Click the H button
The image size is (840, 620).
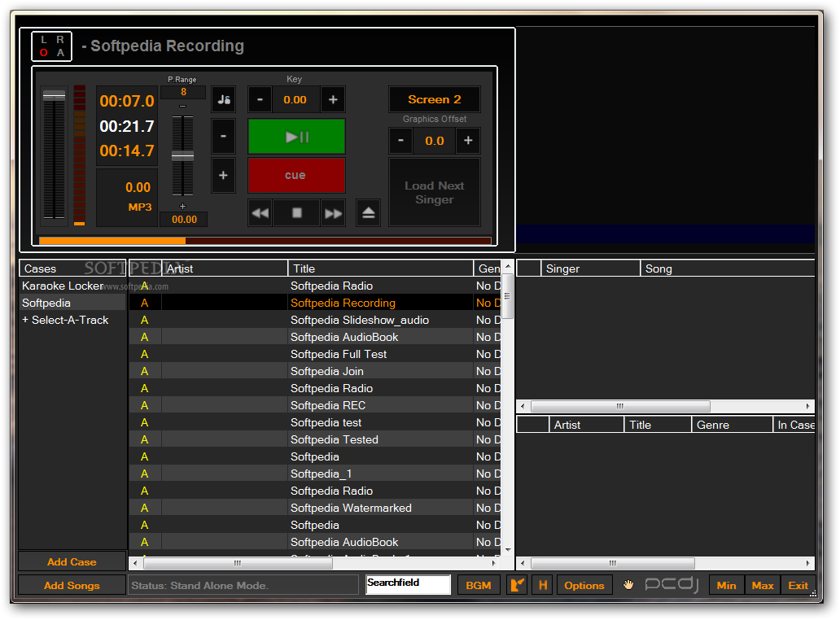click(543, 585)
